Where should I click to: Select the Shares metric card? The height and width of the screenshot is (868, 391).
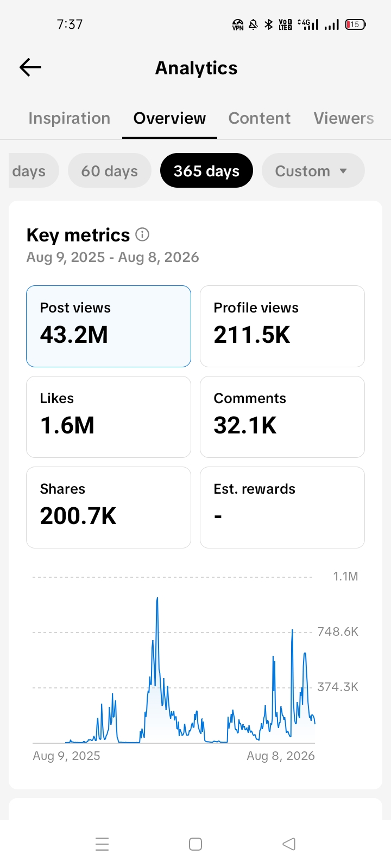tap(109, 508)
